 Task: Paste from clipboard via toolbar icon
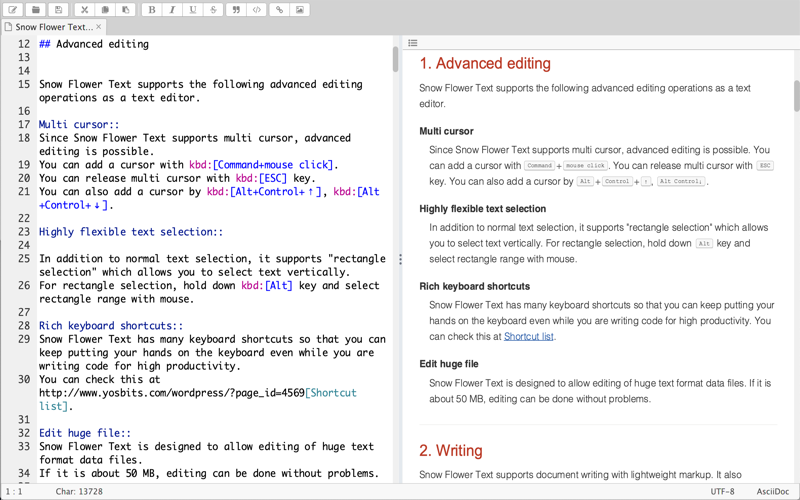[126, 9]
